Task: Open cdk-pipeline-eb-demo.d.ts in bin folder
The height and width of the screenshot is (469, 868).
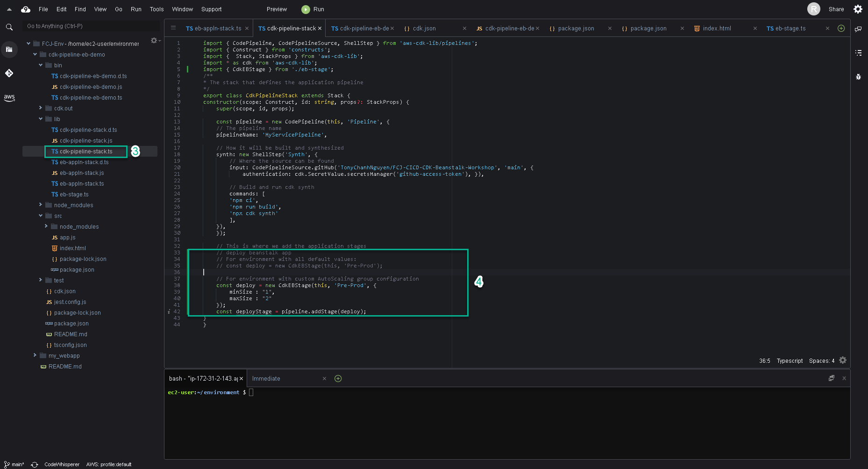Action: [x=93, y=76]
